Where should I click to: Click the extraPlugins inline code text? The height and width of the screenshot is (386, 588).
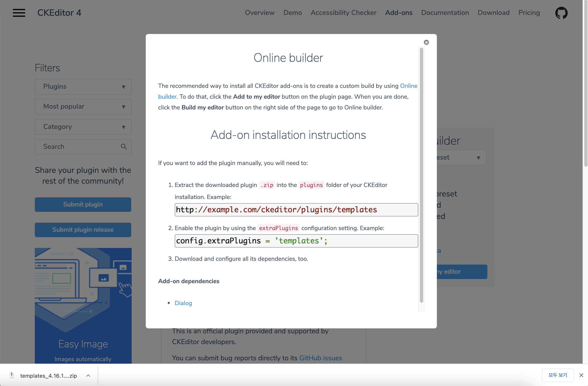(x=278, y=228)
